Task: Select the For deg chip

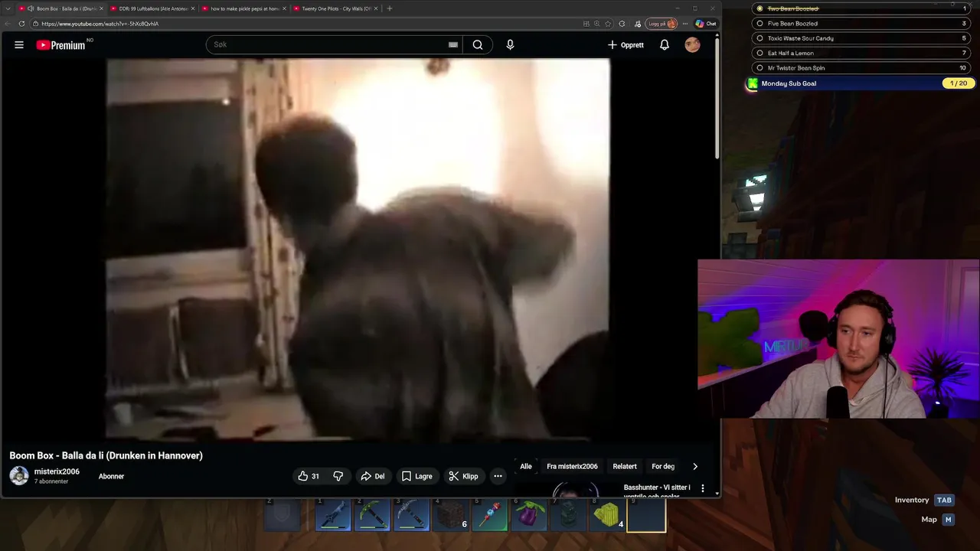Action: (x=663, y=466)
